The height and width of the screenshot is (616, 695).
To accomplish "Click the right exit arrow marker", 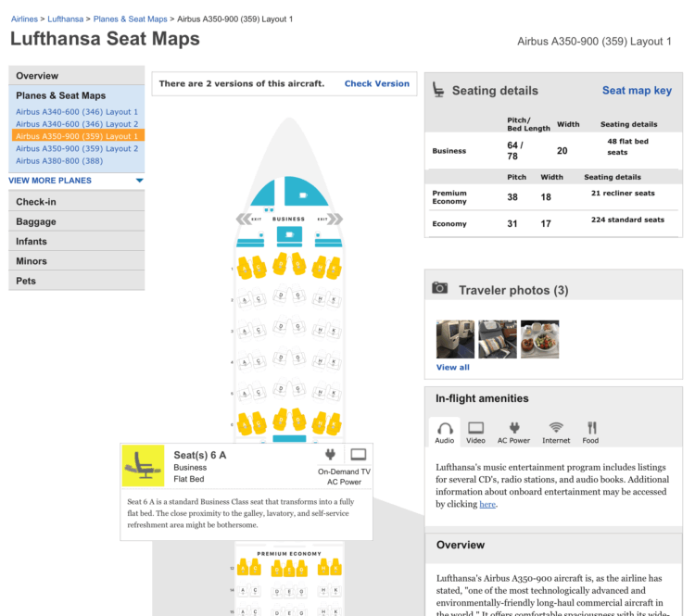I will click(336, 219).
